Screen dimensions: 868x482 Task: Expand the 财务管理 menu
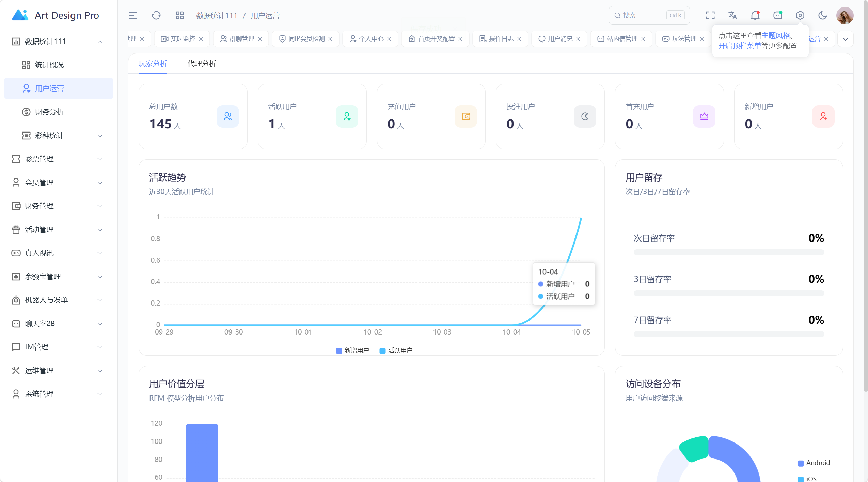[59, 206]
